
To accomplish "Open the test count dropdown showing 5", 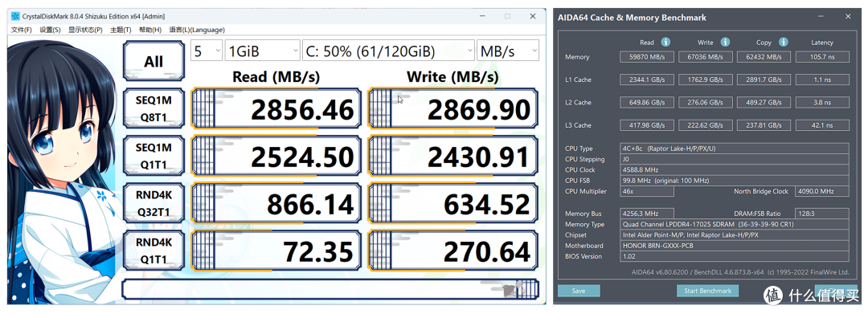I will 207,51.
